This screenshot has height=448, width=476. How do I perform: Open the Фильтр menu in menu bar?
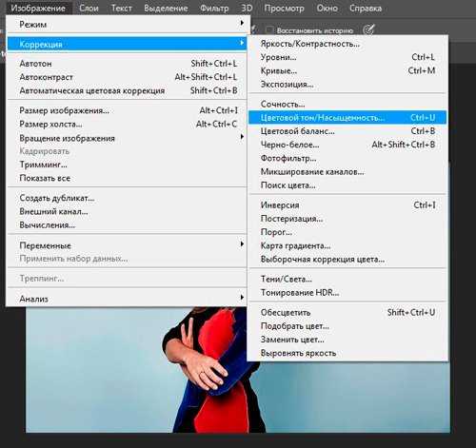(x=214, y=8)
